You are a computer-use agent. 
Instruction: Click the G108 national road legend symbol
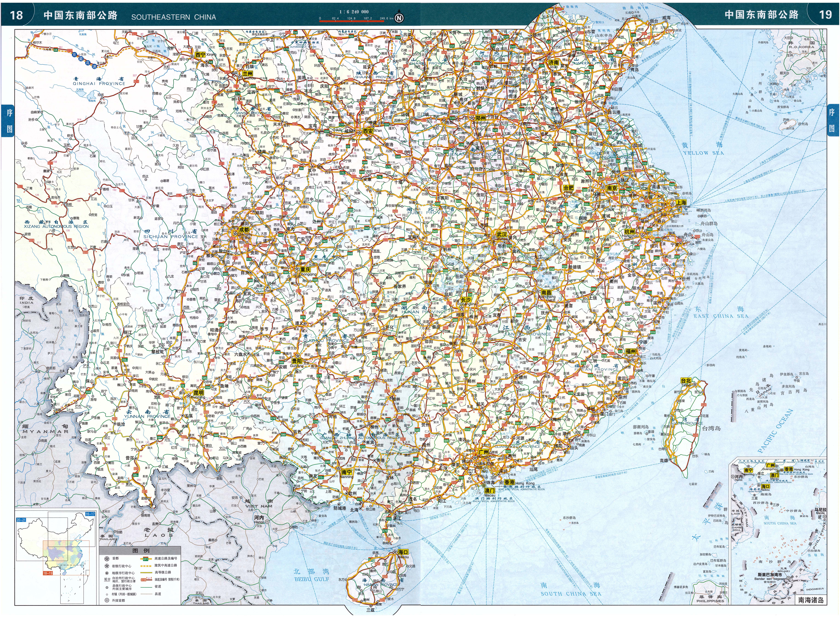pyautogui.click(x=144, y=580)
